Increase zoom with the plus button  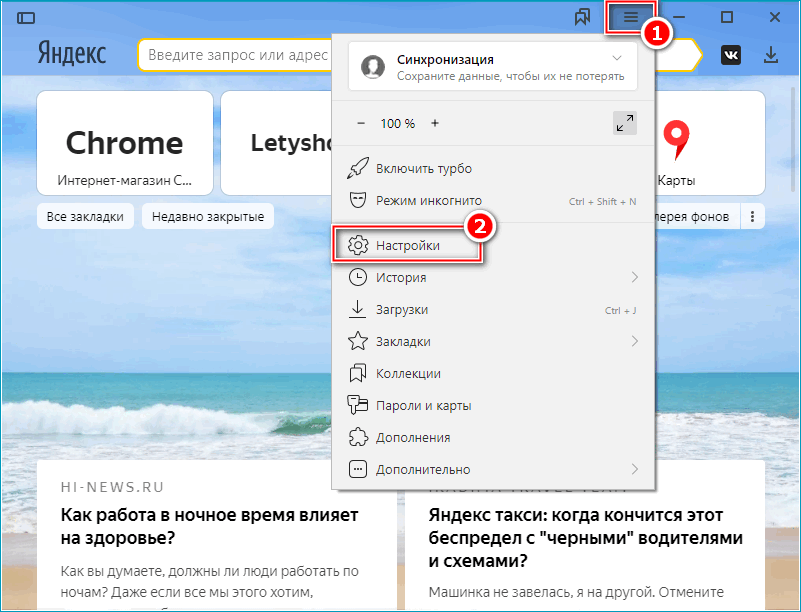pos(435,123)
